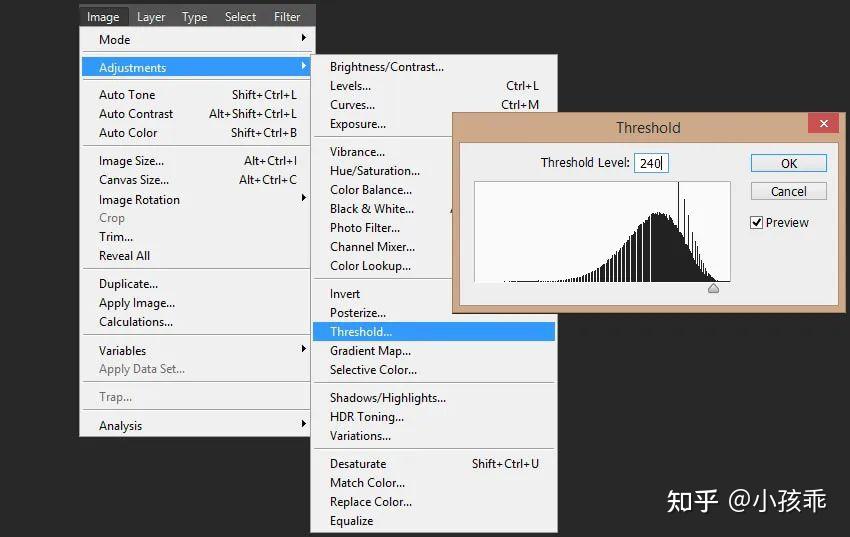
Task: Open Apply Image dialog
Action: (197, 302)
